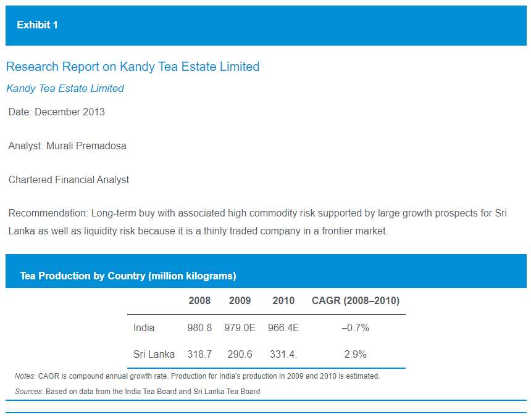Viewport: 531px width, 420px height.
Task: Select the India row label
Action: pos(144,327)
